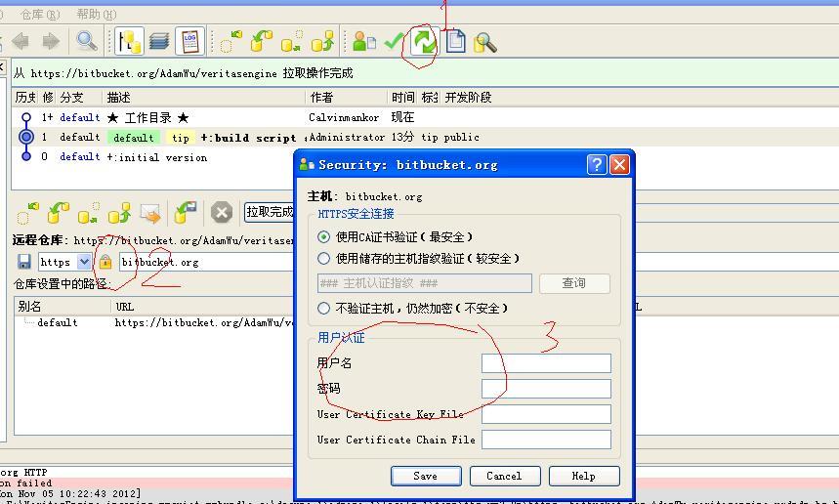Click the forward navigation arrow in toolbar
The image size is (839, 504).
tap(51, 41)
